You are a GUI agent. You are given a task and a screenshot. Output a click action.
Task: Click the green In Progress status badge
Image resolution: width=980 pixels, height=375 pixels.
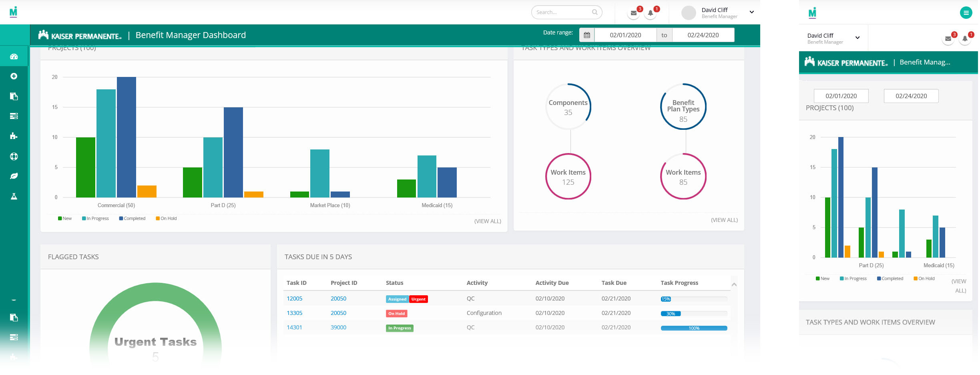pos(400,328)
